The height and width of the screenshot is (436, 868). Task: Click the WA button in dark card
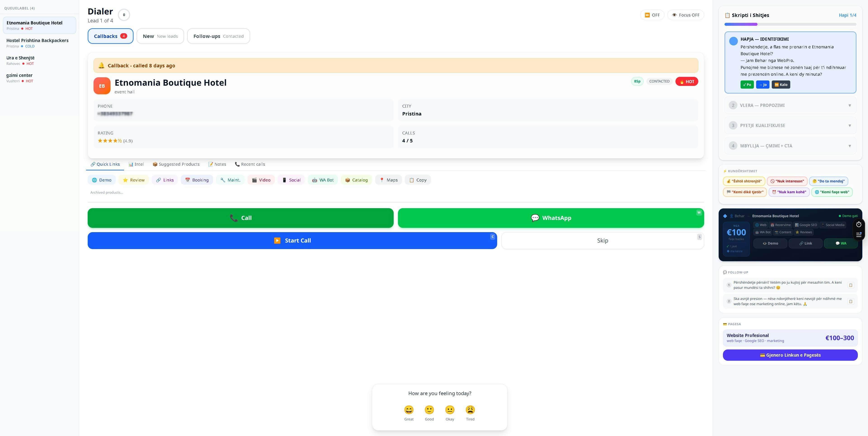841,243
